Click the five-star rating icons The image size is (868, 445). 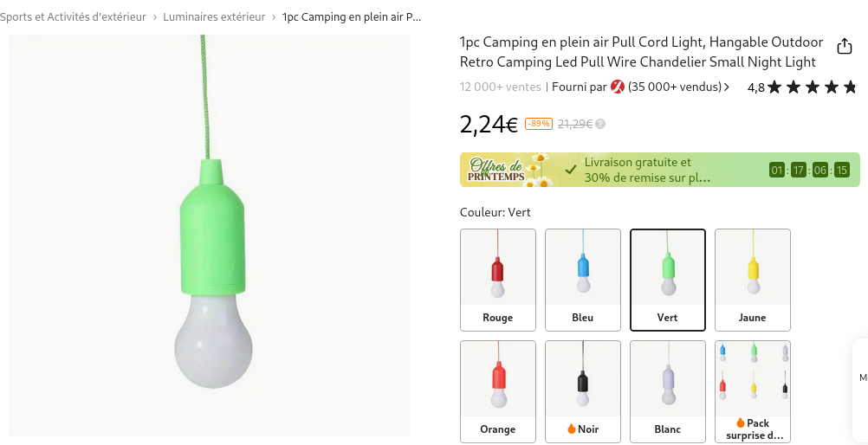coord(812,87)
